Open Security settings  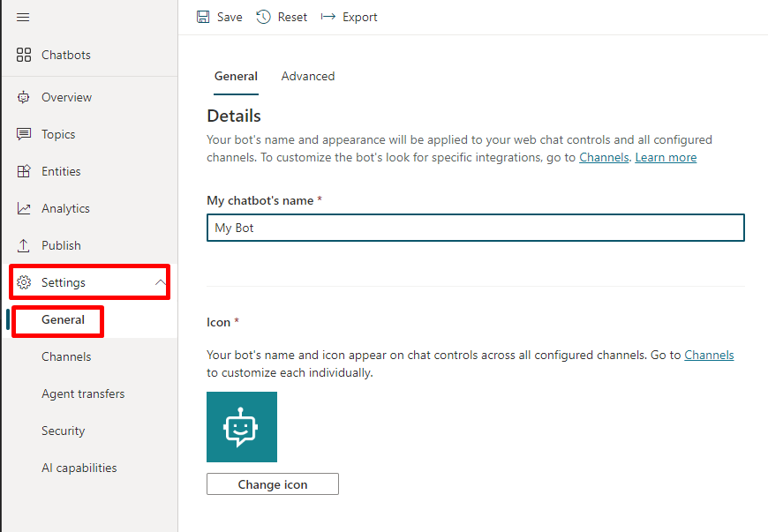pyautogui.click(x=64, y=431)
